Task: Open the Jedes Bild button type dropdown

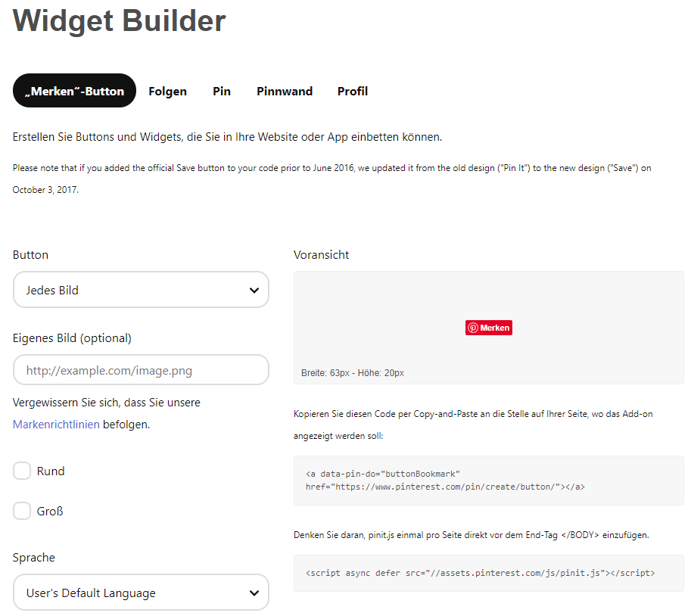Action: (141, 290)
